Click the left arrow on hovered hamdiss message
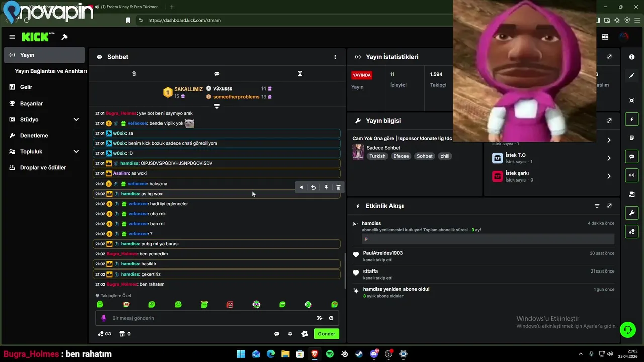Viewport: 644px width, 362px height. point(301,187)
